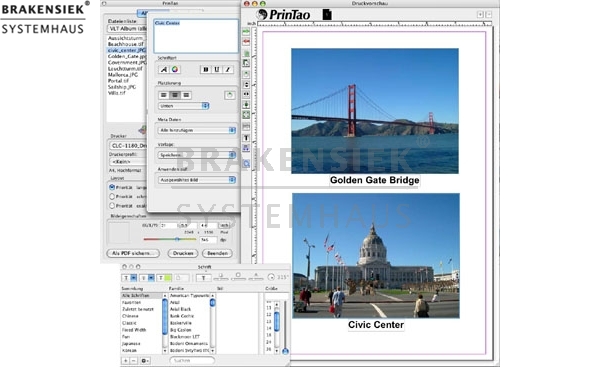Click the green text color swatch in Schrift toolbar
The height and width of the screenshot is (367, 600).
coord(168,277)
